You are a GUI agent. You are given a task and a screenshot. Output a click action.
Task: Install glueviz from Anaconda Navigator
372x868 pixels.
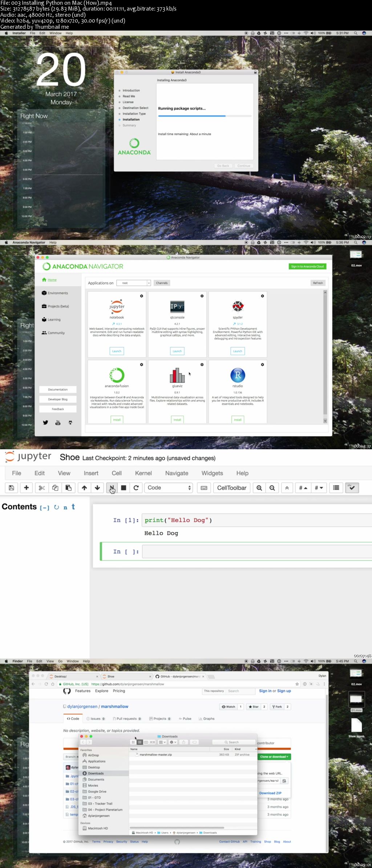(177, 419)
